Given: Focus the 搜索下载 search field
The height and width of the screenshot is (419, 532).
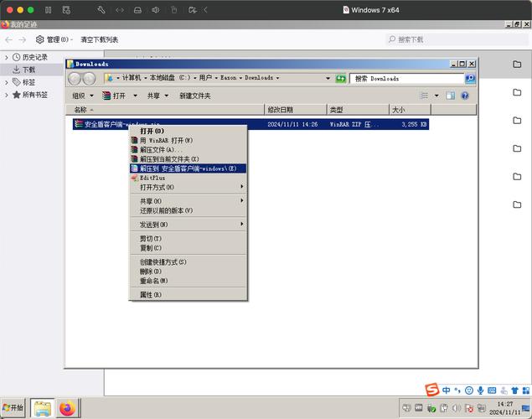Looking at the screenshot, I should coord(457,39).
